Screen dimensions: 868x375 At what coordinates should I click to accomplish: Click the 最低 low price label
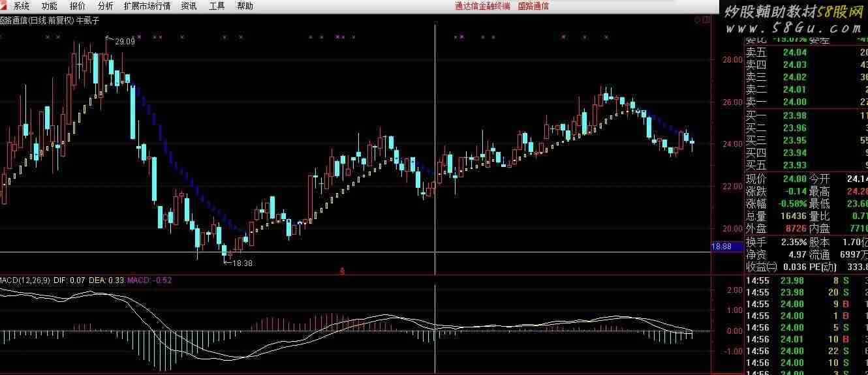tap(820, 203)
